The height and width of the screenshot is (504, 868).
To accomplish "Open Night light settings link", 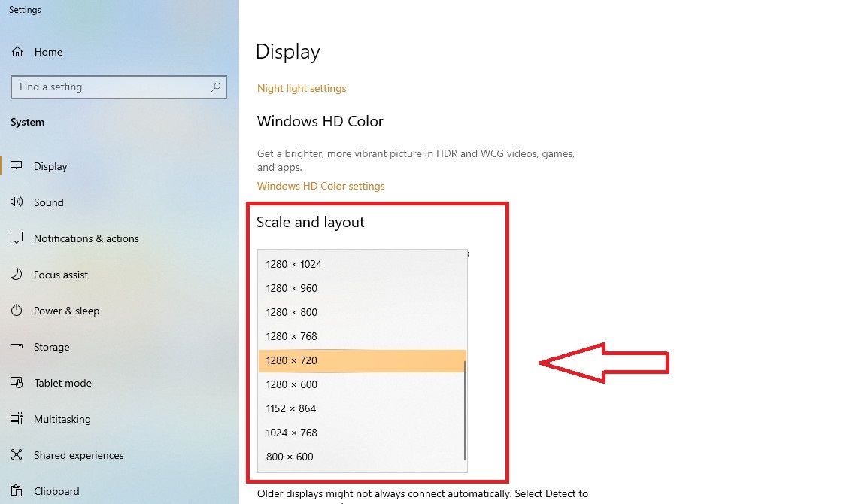I will point(302,88).
